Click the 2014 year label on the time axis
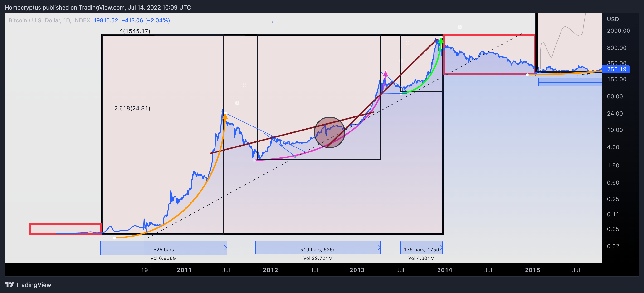This screenshot has height=293, width=644. pos(444,270)
